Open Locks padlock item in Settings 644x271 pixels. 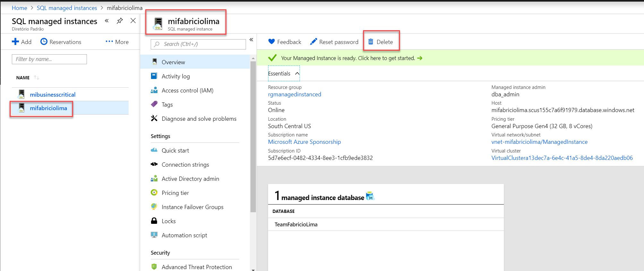[x=168, y=221]
